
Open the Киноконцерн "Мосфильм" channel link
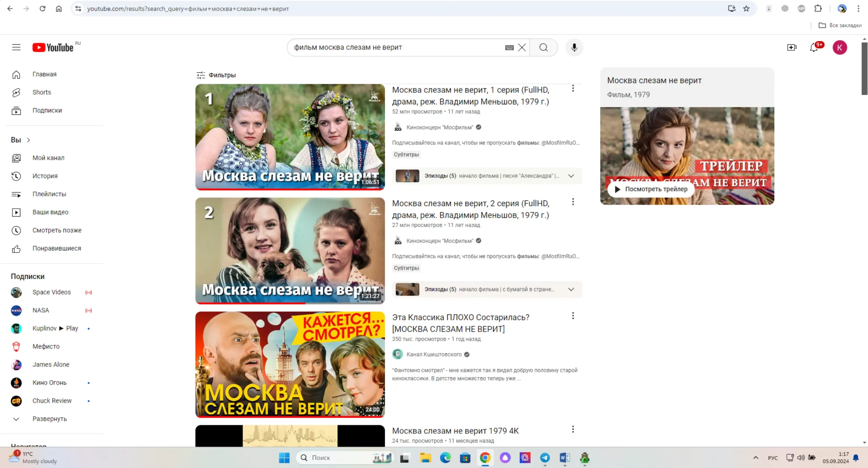click(x=439, y=127)
